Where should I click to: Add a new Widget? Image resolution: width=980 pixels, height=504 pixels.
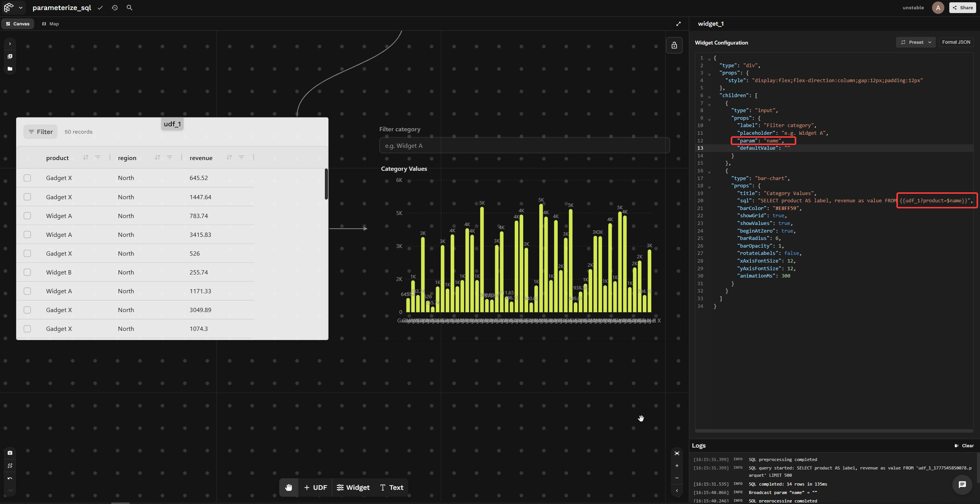point(353,487)
